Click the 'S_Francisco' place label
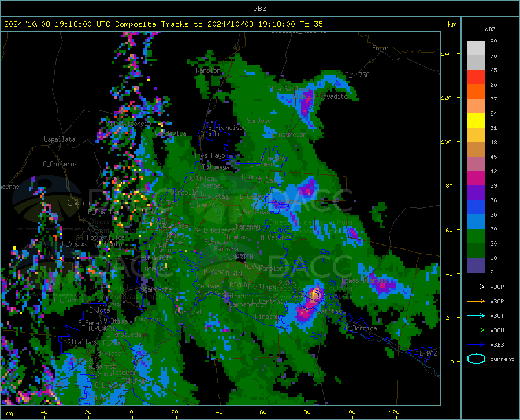520x420 pixels. [227, 128]
